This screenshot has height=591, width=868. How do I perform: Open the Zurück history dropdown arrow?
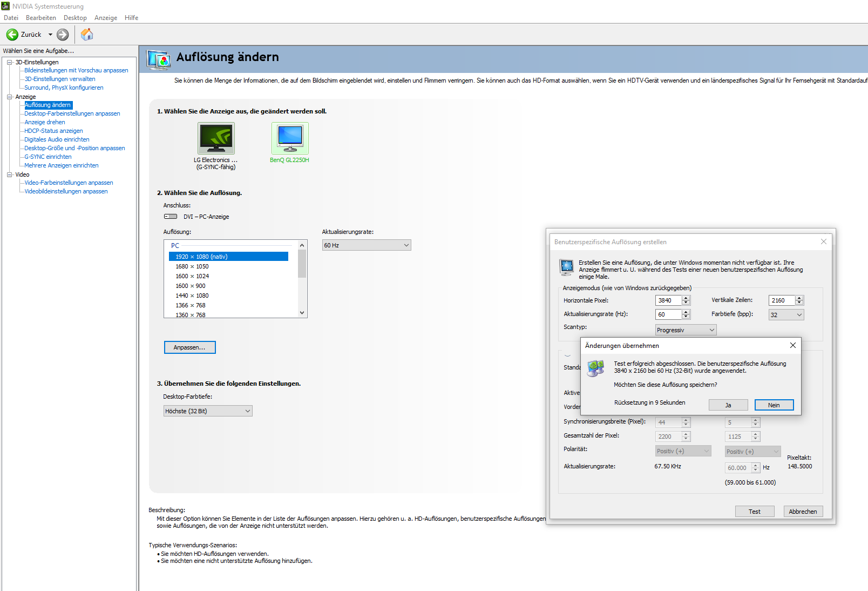pos(50,35)
